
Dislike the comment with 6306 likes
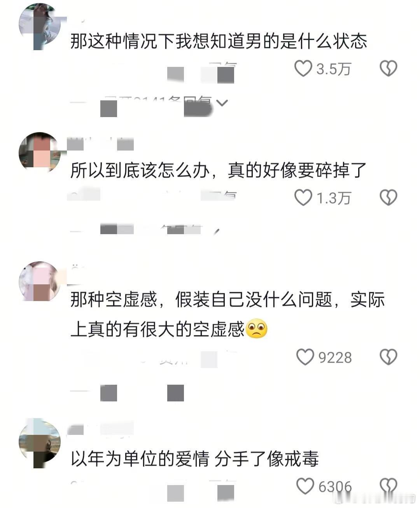(388, 486)
